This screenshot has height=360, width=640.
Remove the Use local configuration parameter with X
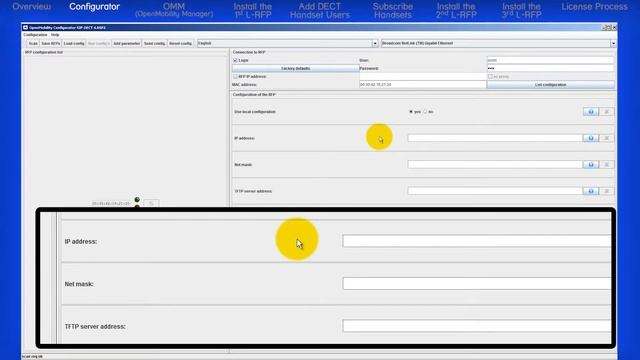[x=607, y=112]
